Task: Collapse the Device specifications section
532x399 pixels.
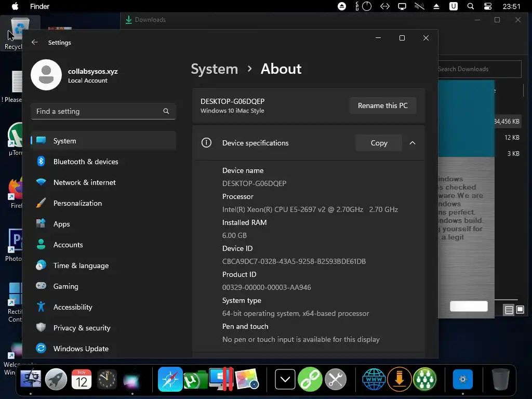Action: (412, 143)
